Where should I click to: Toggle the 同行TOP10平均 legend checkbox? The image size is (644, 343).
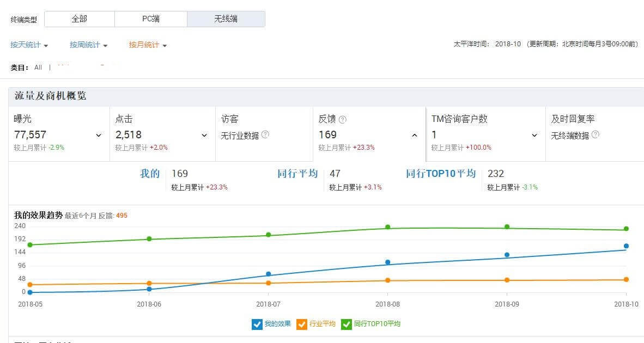pos(347,324)
